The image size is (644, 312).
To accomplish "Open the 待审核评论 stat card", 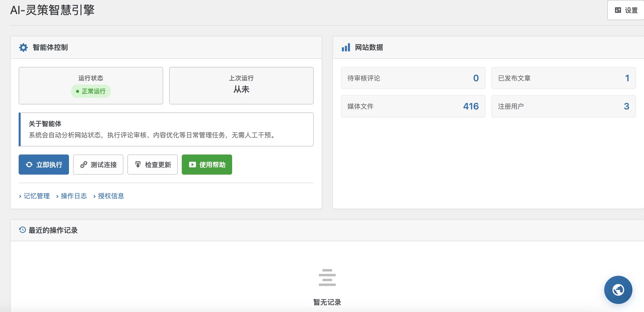I will (x=413, y=78).
